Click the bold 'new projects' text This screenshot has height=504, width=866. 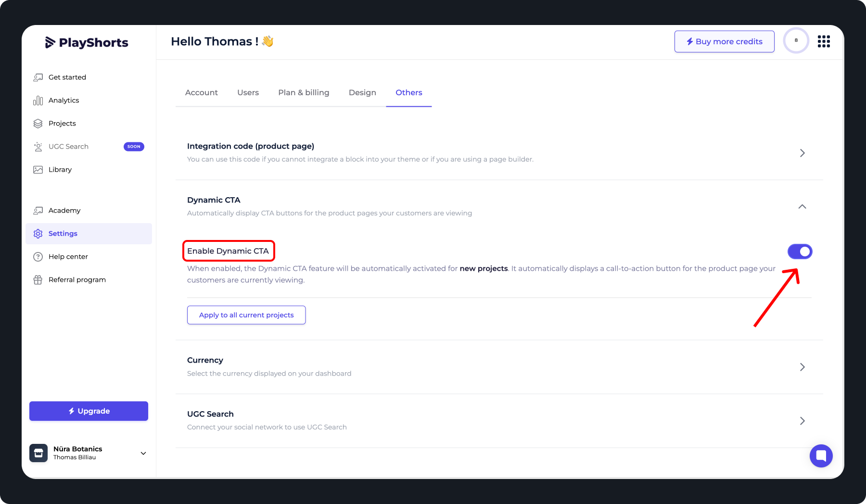(484, 268)
